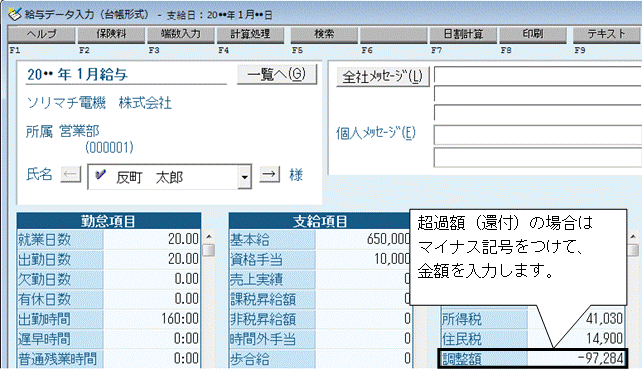Select the 普通残業時間 value cell
This screenshot has width=642, height=370.
[x=152, y=359]
